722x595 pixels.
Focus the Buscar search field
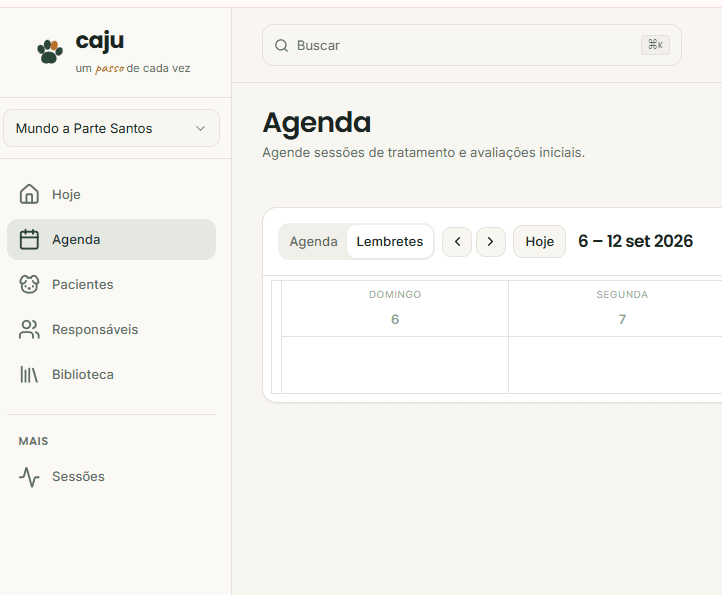tap(472, 45)
